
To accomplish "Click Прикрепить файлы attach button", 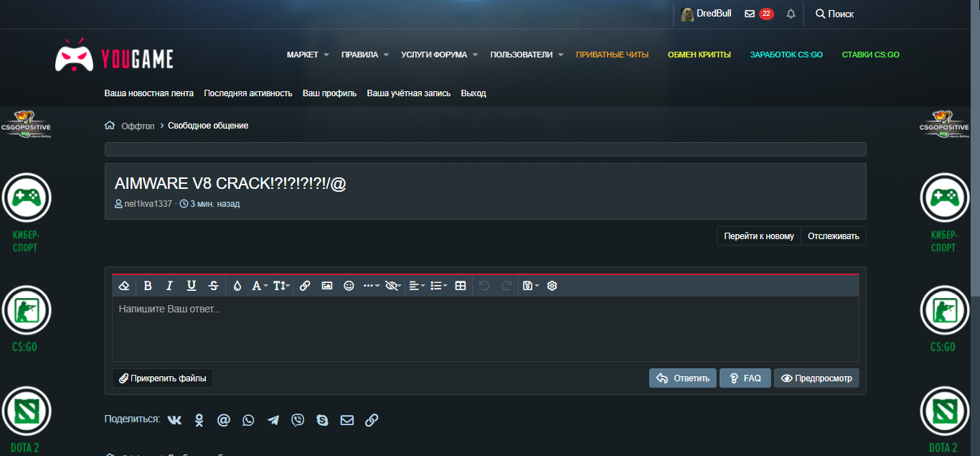I will click(163, 378).
